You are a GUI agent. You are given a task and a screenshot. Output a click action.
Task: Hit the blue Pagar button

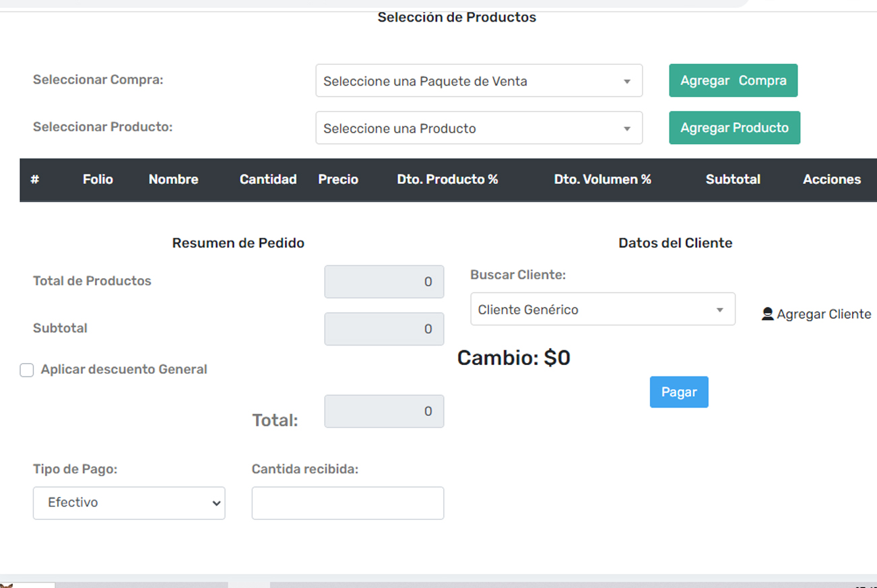pyautogui.click(x=678, y=392)
